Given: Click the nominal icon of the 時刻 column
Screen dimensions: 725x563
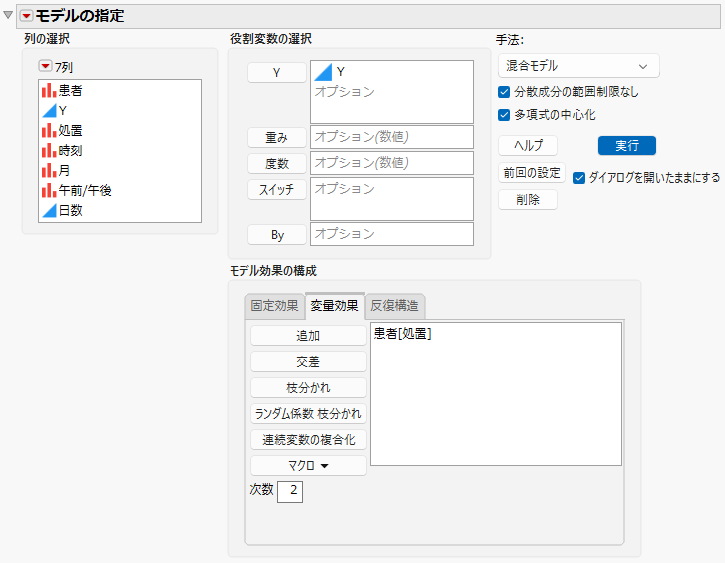Looking at the screenshot, I should 49,151.
